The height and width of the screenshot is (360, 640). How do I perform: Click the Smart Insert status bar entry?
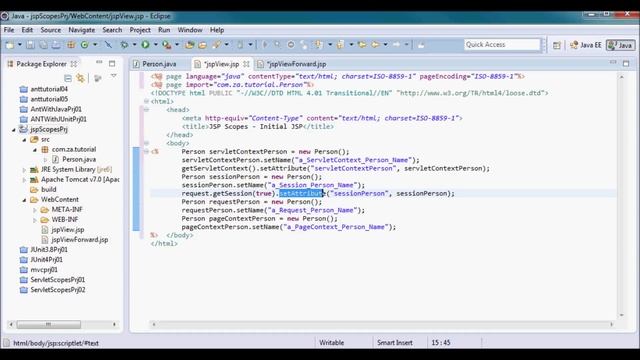(x=395, y=343)
